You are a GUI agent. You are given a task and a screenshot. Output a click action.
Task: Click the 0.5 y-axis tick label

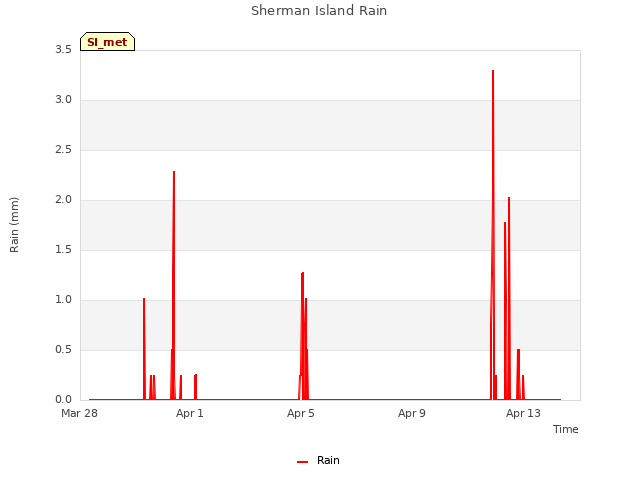click(x=63, y=349)
